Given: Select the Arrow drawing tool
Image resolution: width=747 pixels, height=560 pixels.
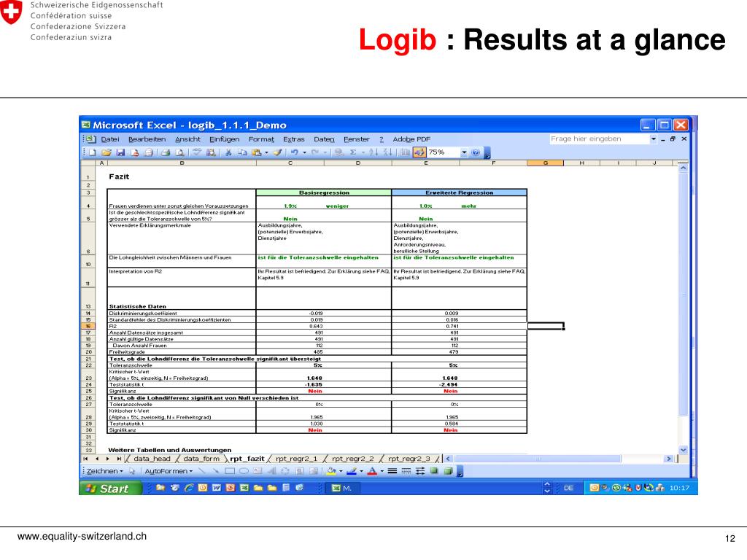Looking at the screenshot, I should pyautogui.click(x=216, y=471).
